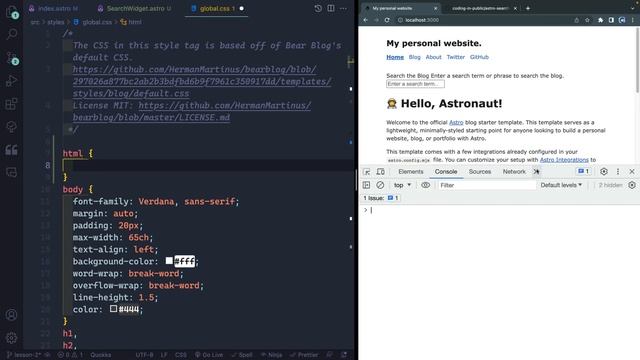Open the global.css breadcrumb dropdown
Image resolution: width=640 pixels, height=360 pixels.
93,22
